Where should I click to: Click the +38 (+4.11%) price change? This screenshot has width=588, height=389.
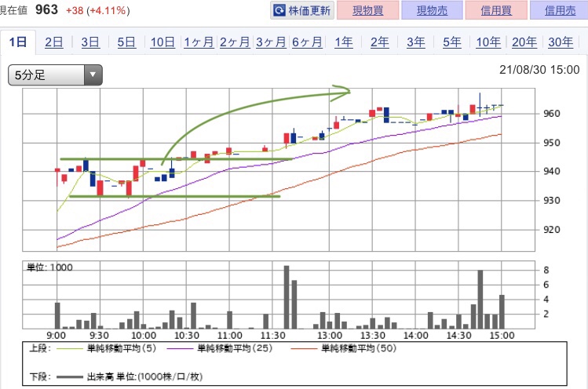point(98,10)
